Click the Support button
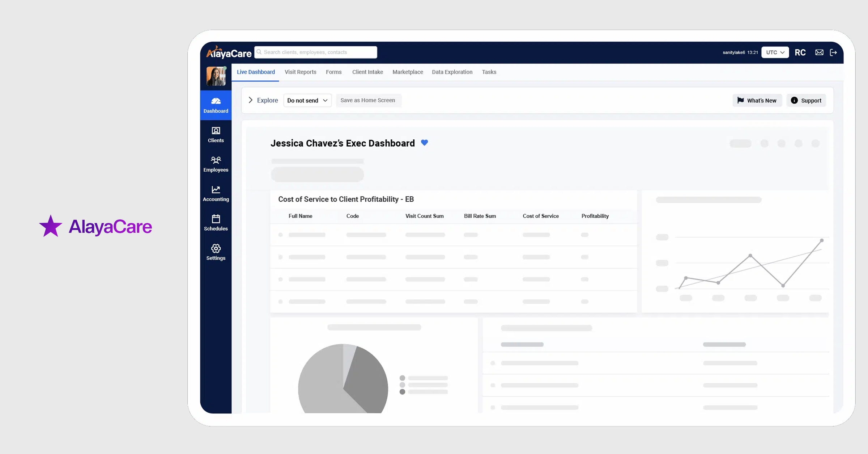Viewport: 868px width, 454px height. (806, 100)
